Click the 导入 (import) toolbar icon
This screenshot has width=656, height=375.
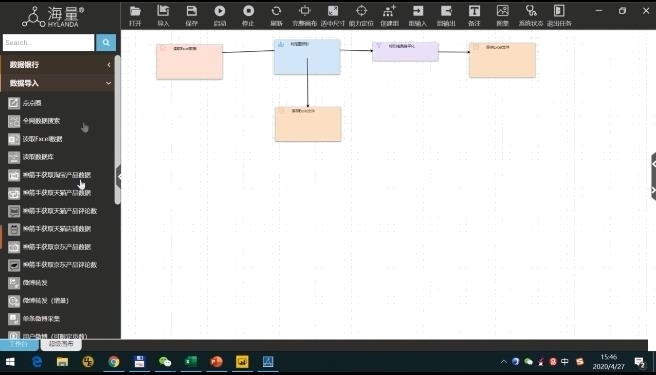tap(163, 11)
